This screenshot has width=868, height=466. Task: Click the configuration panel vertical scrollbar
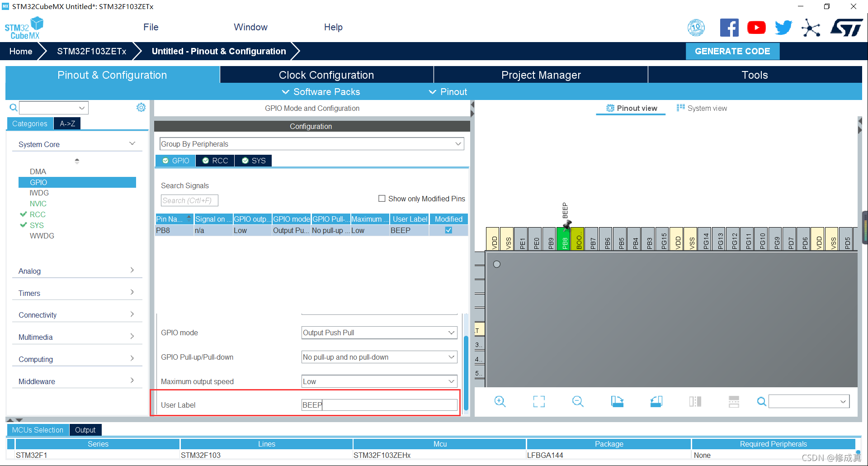(466, 373)
